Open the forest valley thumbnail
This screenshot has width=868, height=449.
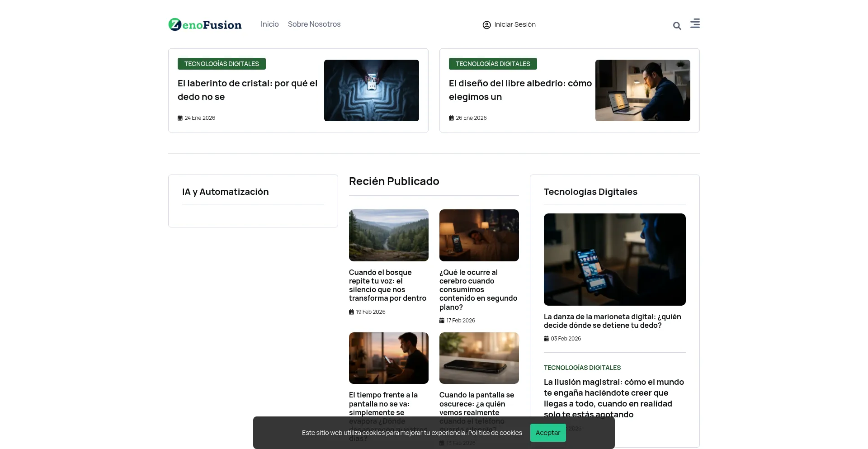pyautogui.click(x=389, y=235)
